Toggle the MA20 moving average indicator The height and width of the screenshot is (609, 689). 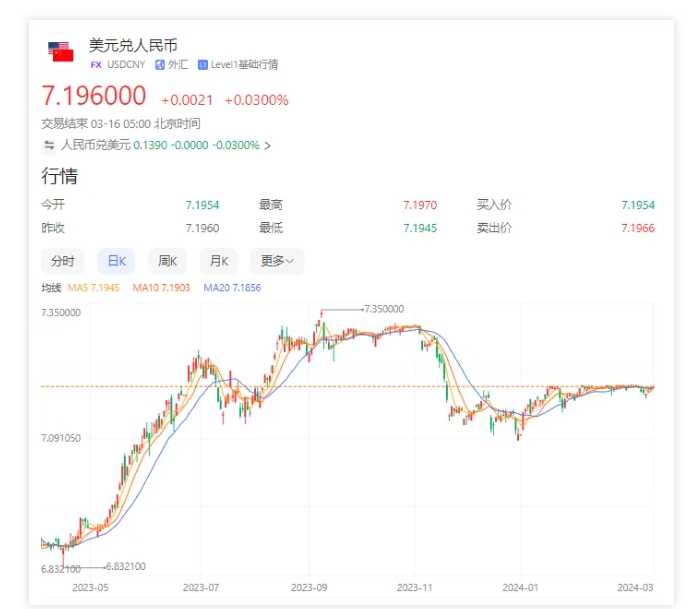point(232,287)
